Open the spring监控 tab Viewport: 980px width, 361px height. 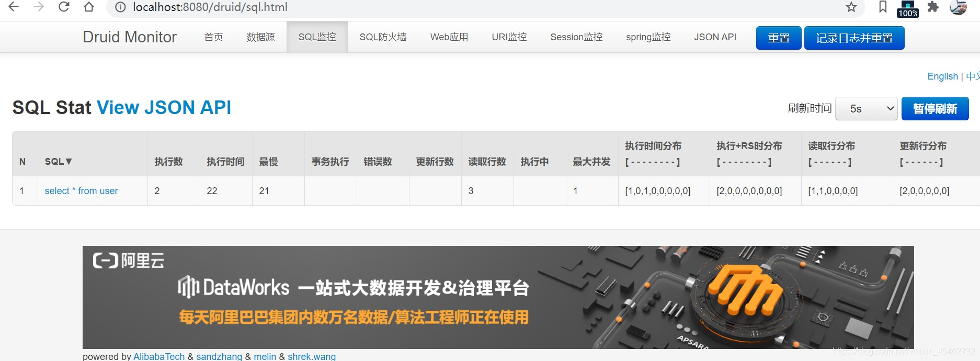tap(648, 37)
